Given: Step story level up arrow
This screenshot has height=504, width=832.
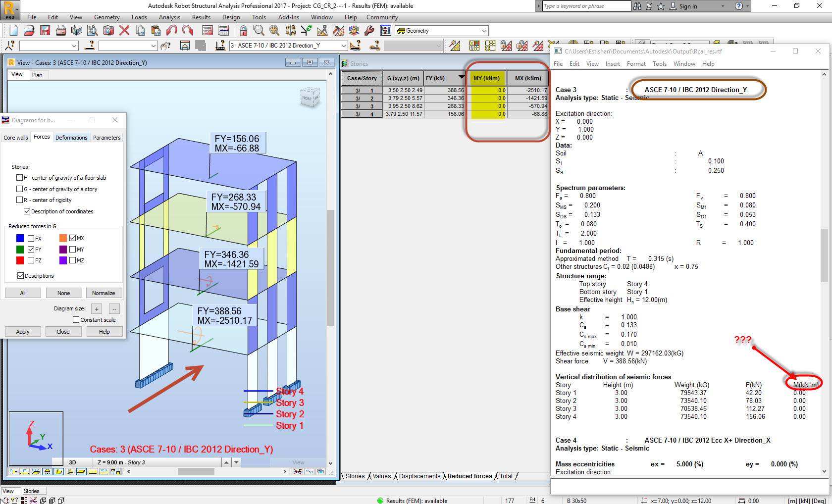Looking at the screenshot, I should (226, 462).
